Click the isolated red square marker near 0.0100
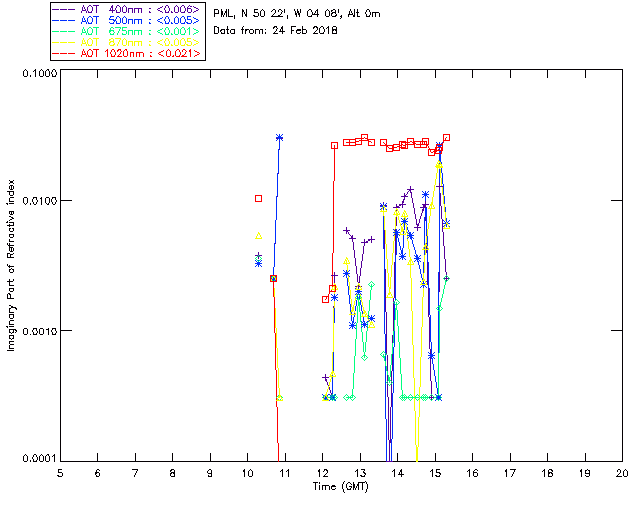Viewport: 640px width, 512px height. (x=258, y=198)
